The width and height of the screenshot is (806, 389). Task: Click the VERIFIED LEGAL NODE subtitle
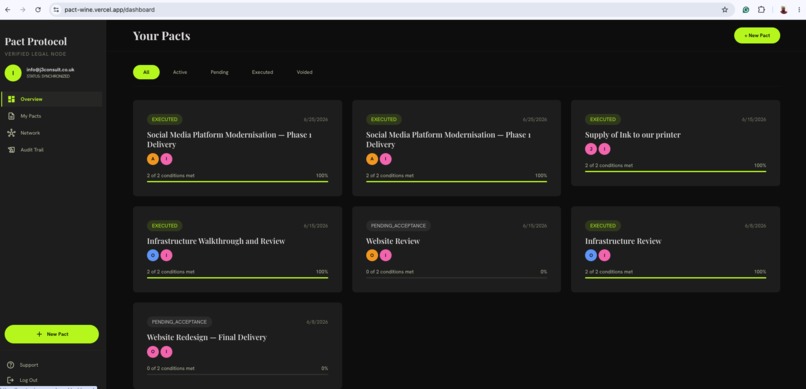[x=35, y=54]
